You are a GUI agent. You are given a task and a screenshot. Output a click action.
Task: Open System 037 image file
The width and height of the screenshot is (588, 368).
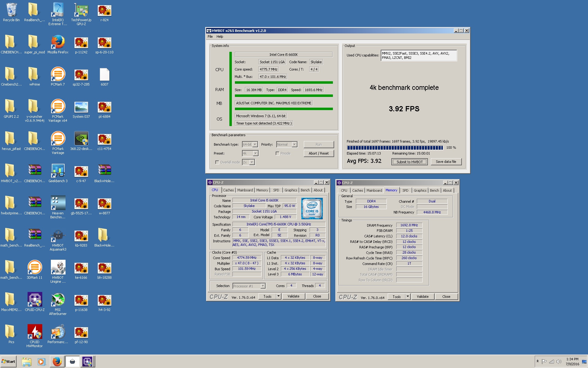point(81,109)
